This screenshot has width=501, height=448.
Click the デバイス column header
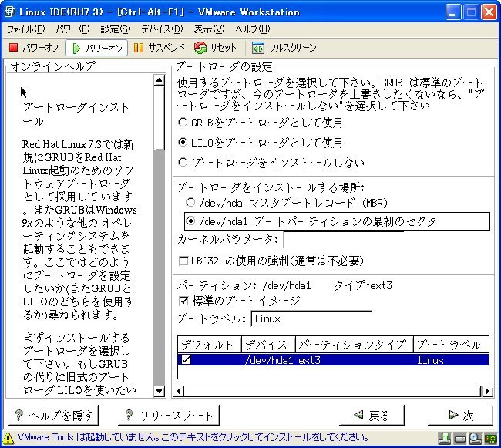coord(268,345)
